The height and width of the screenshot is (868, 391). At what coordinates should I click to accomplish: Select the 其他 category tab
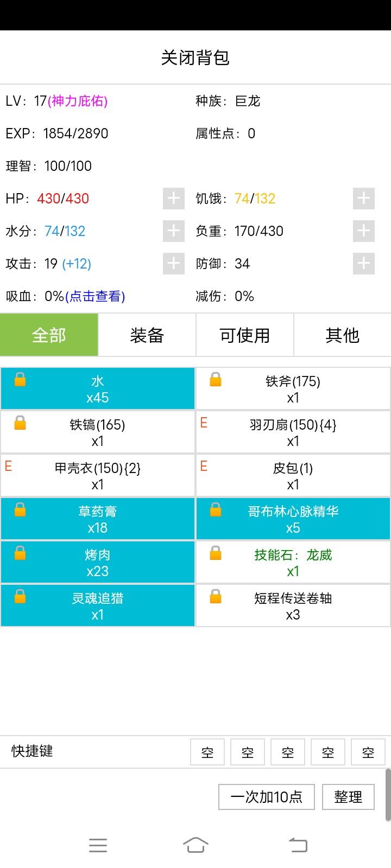pyautogui.click(x=342, y=335)
